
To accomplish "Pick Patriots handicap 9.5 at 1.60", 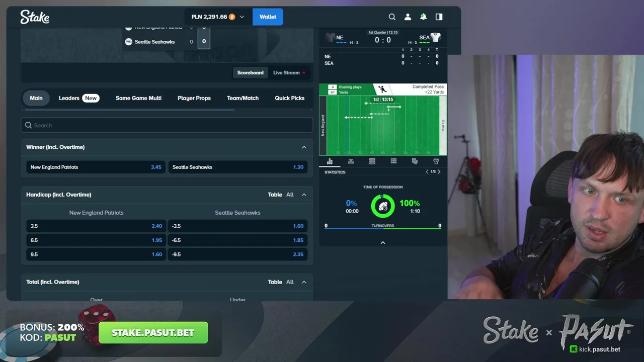I will (96, 254).
